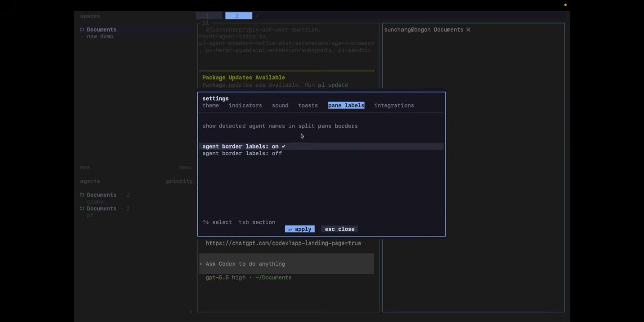
Task: Switch to the indicators section
Action: click(x=245, y=105)
